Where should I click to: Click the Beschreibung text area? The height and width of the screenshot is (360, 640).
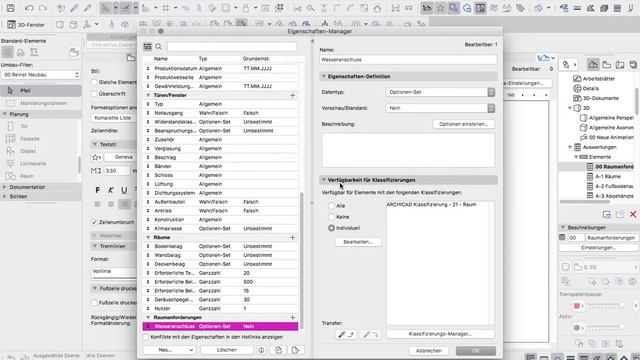[408, 150]
